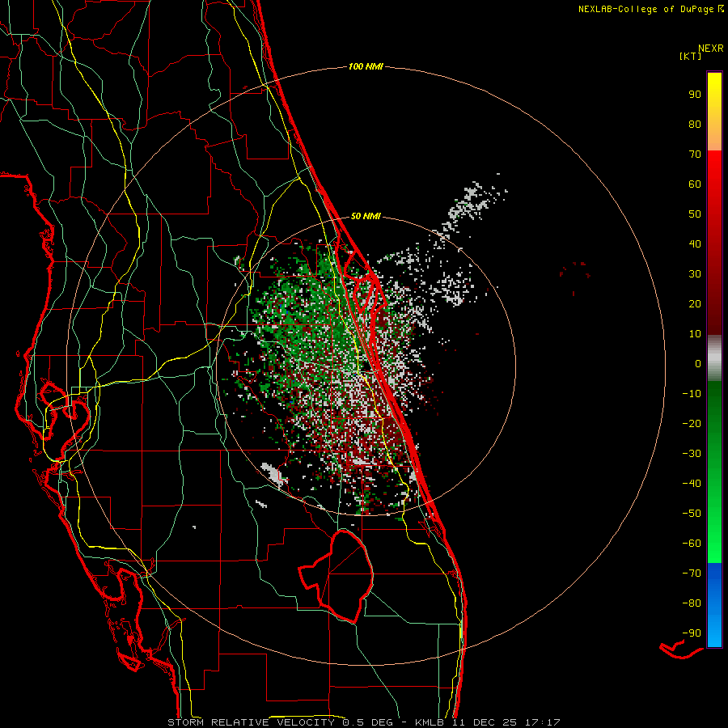This screenshot has width=728, height=728.
Task: Click the 90 value on velocity scale
Action: [x=695, y=95]
